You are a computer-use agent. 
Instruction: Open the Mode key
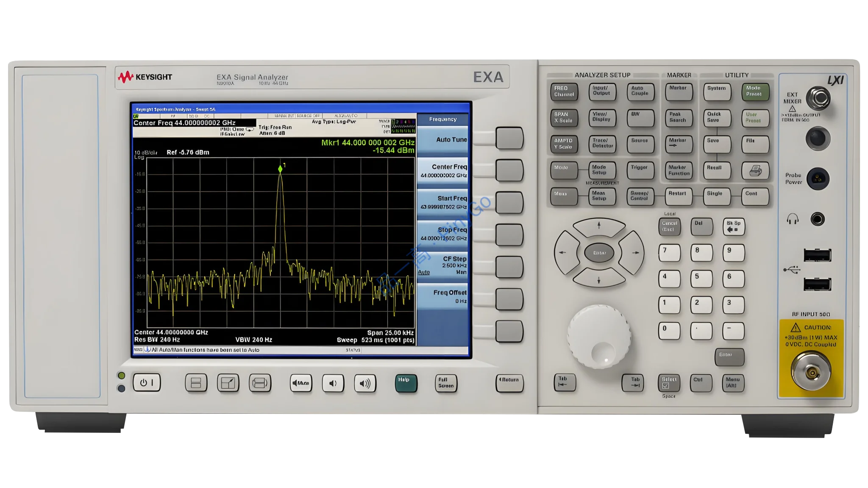[564, 170]
